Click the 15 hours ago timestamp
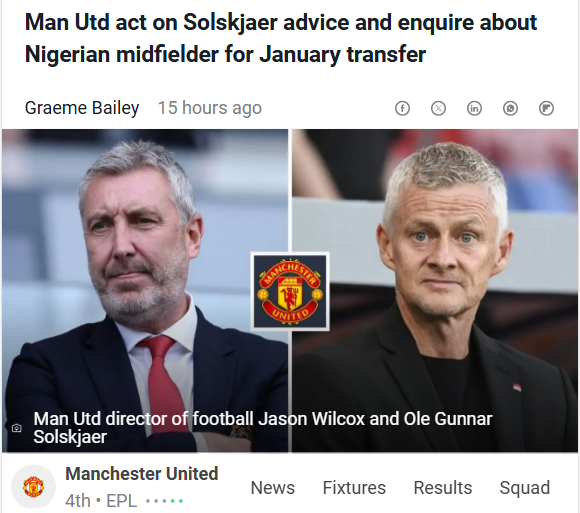This screenshot has height=513, width=580. (210, 108)
